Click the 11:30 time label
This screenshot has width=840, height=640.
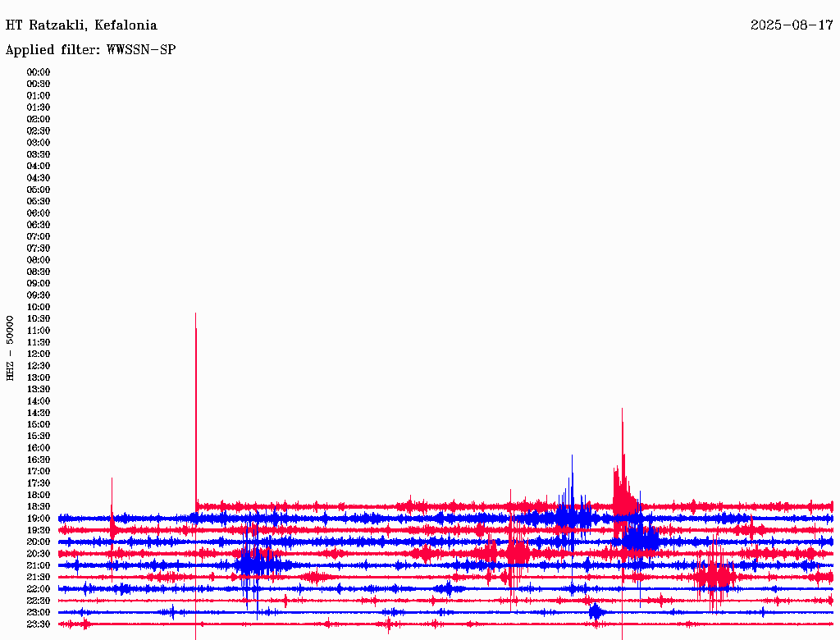(39, 342)
